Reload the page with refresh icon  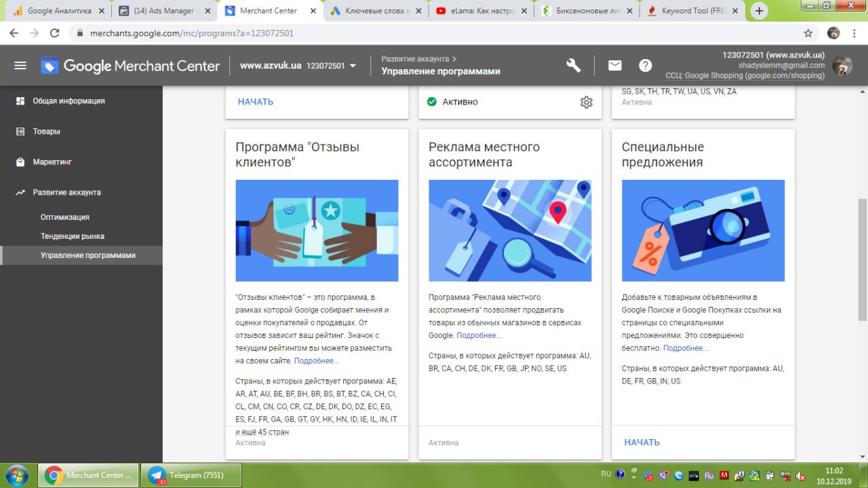[55, 33]
